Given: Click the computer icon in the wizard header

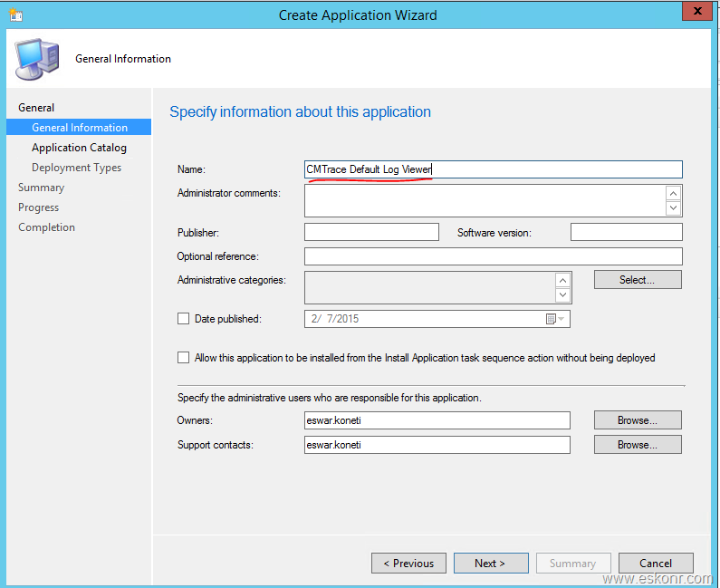Looking at the screenshot, I should point(36,59).
